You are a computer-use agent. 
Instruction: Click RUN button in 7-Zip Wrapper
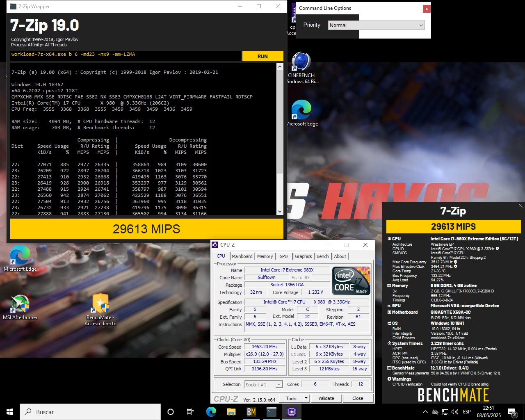click(262, 56)
